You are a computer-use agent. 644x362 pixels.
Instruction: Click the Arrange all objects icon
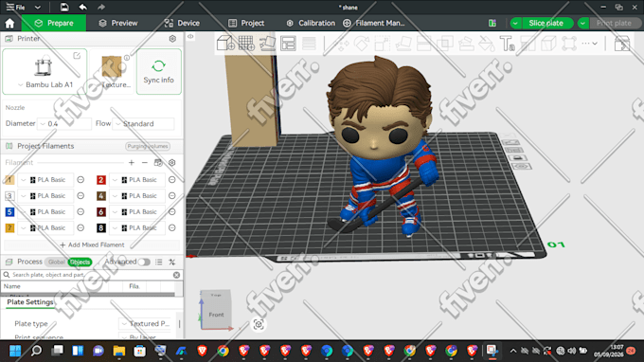click(x=288, y=44)
